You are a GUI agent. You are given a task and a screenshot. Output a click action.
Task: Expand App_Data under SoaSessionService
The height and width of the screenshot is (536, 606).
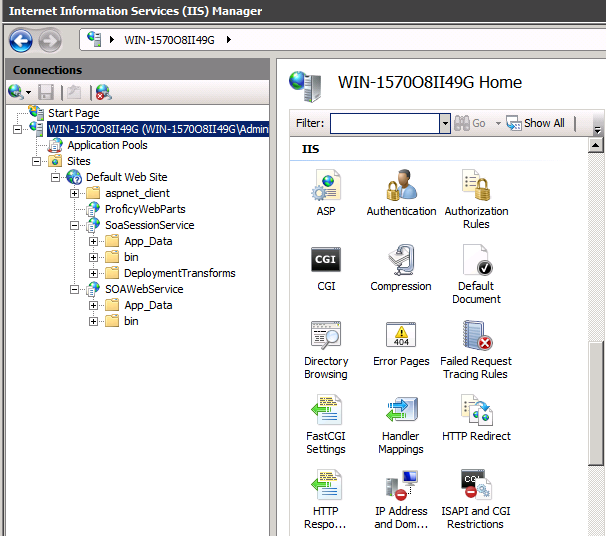click(94, 242)
